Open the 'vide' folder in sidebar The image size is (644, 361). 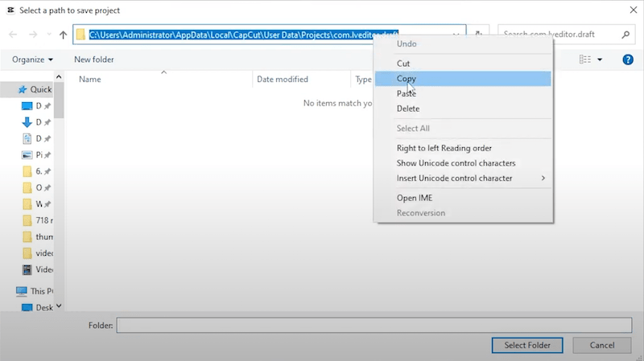coord(37,253)
